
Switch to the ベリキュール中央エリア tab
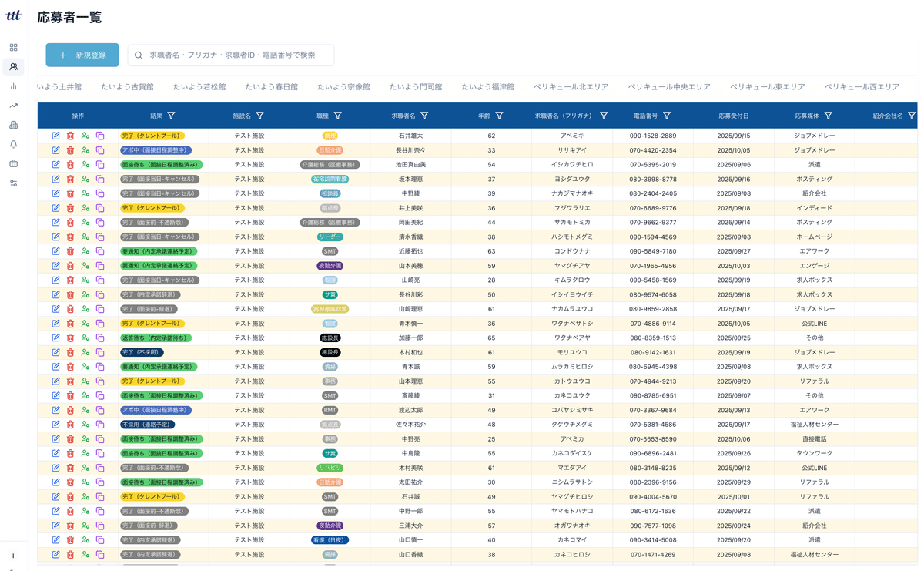[x=669, y=87]
